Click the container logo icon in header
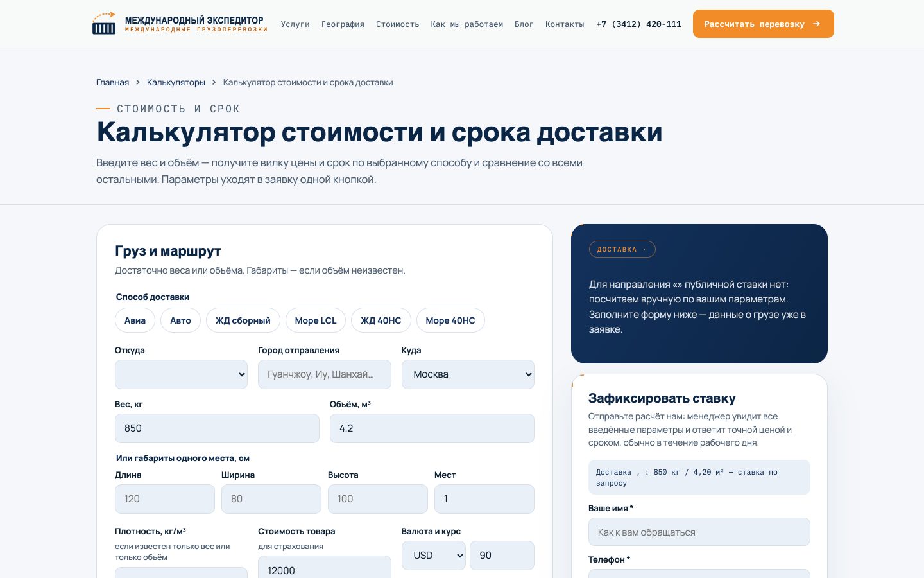This screenshot has height=578, width=924. coord(104,24)
